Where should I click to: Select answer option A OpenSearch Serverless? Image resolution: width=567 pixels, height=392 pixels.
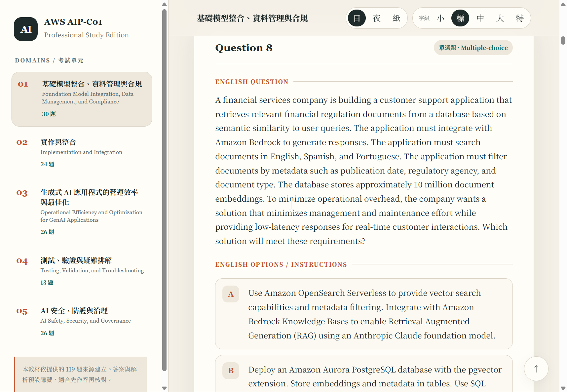364,314
